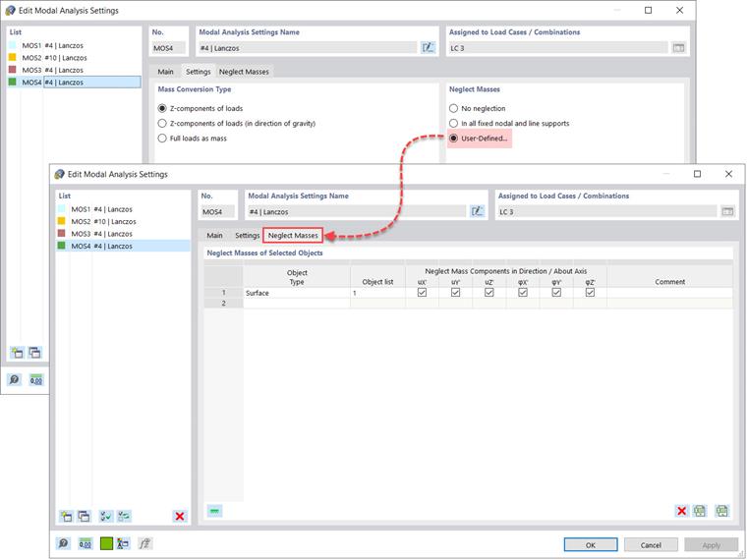Select MOS2 #10 | Lanczos in front list
The width and height of the screenshot is (747, 560).
123,221
